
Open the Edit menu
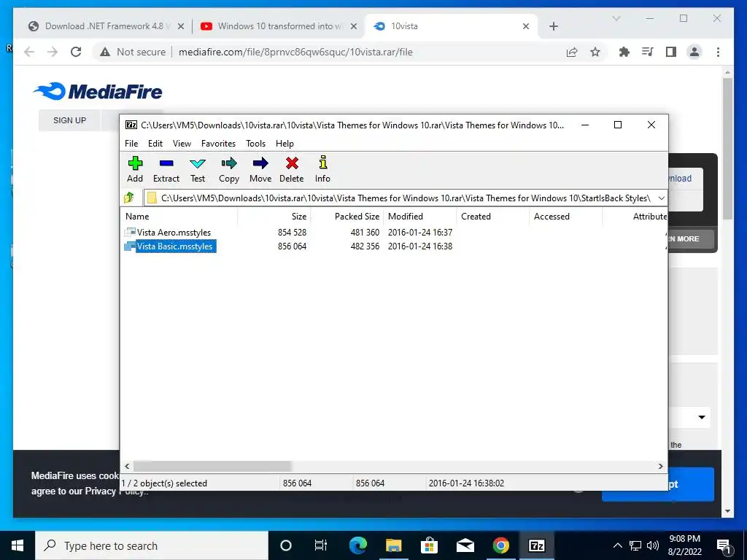(x=155, y=144)
